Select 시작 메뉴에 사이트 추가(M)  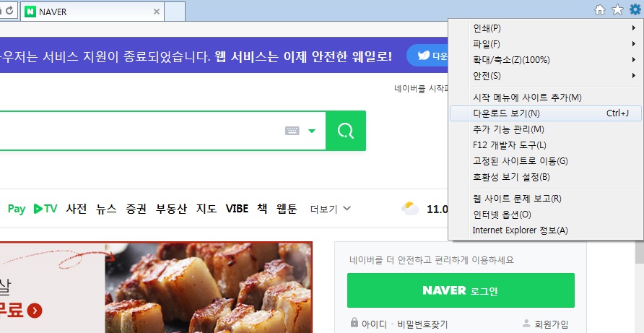[x=547, y=98]
